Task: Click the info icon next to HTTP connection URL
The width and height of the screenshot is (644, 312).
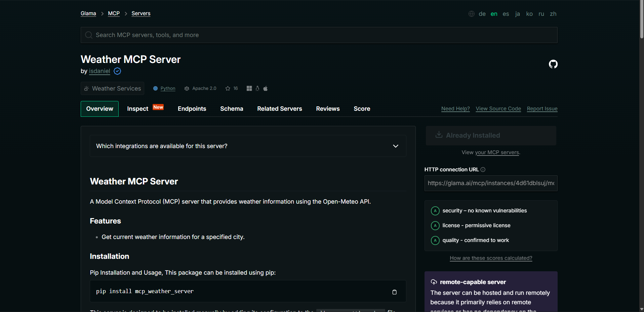Action: (483, 170)
